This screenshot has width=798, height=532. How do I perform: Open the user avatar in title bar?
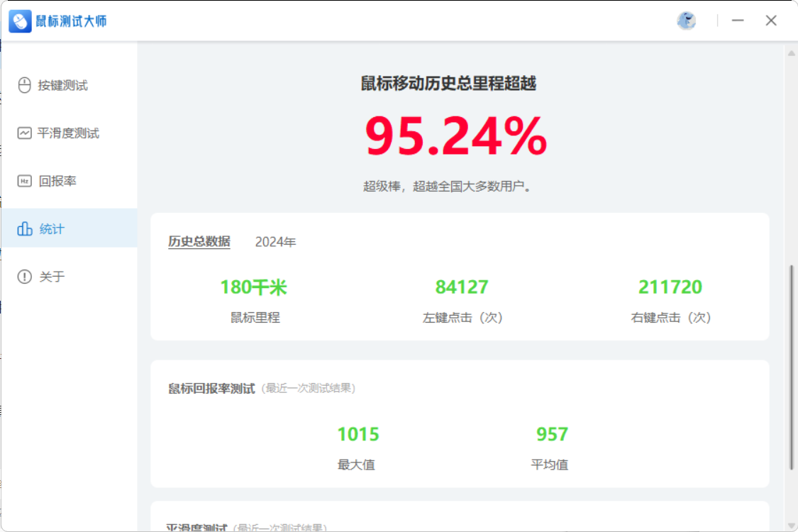click(x=686, y=21)
